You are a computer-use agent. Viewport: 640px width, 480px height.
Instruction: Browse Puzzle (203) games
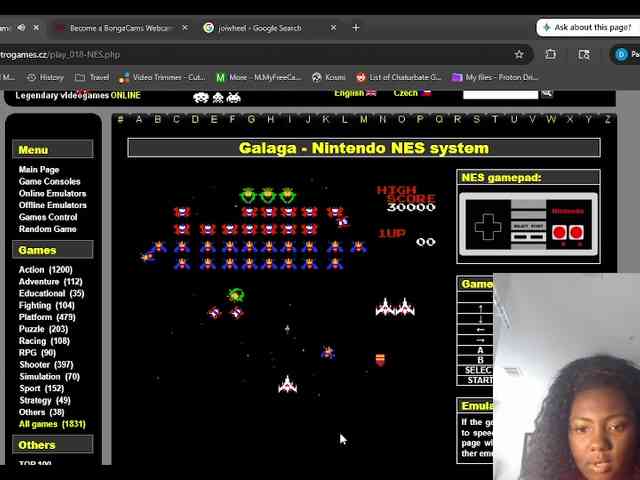tap(43, 329)
